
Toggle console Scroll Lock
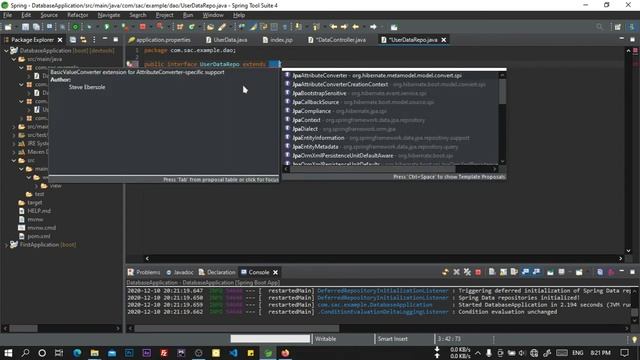click(503, 272)
